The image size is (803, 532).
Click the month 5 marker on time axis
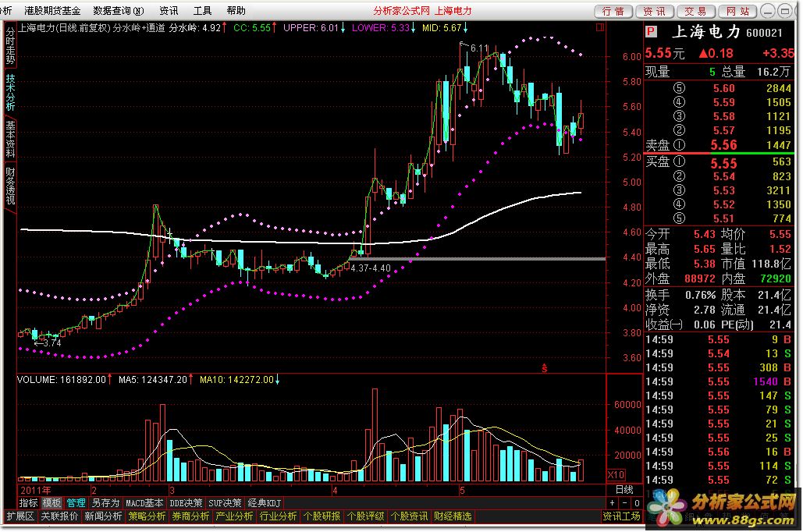[462, 490]
